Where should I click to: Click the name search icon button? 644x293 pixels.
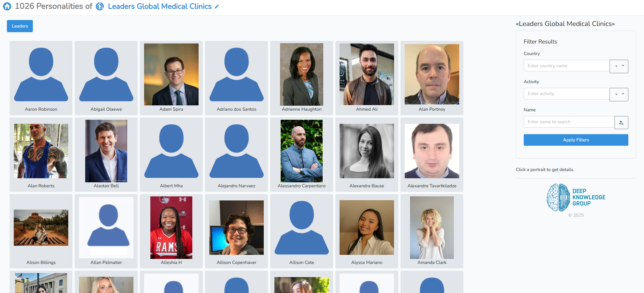click(x=621, y=123)
